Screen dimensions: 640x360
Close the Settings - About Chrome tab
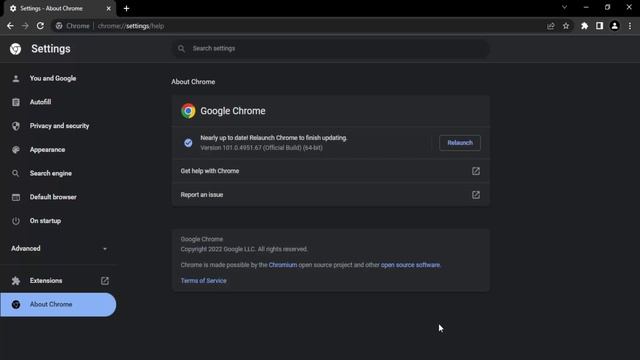[108, 8]
